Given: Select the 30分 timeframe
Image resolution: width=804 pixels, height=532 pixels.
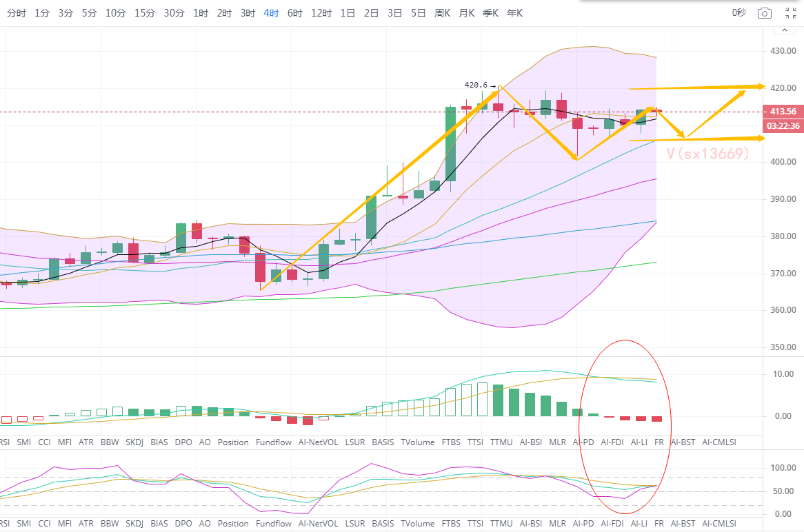Looking at the screenshot, I should (x=174, y=13).
